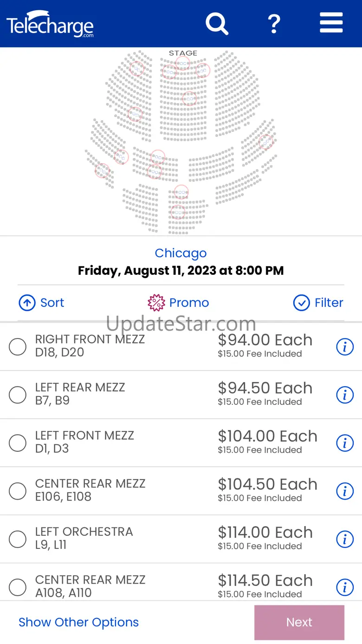
Task: Select Right Front Mezz D18, D20 seats
Action: [x=18, y=347]
